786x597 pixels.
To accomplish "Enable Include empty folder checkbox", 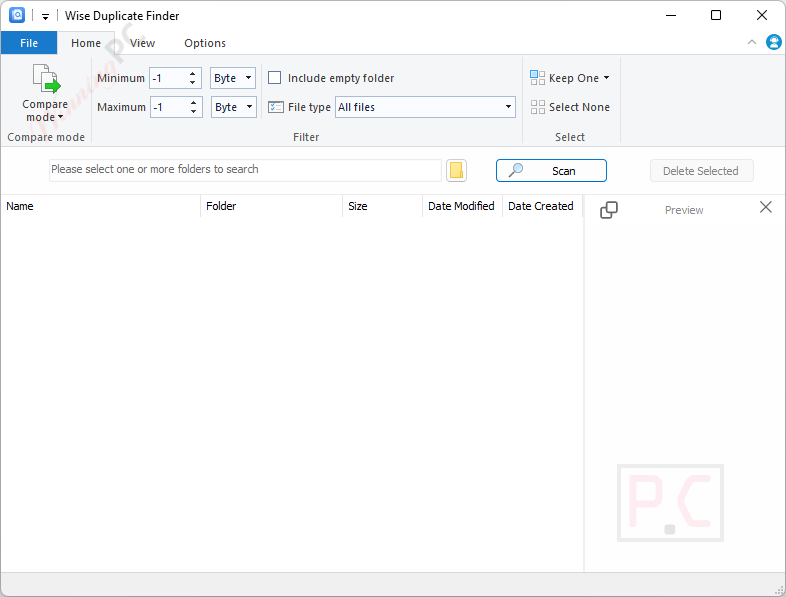I will point(274,78).
